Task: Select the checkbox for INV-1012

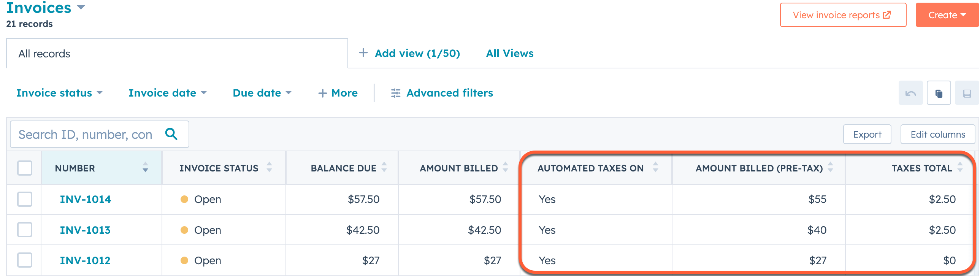Action: [x=25, y=260]
